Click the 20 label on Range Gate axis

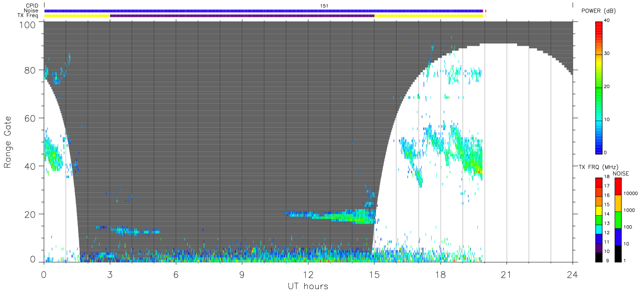[30, 214]
